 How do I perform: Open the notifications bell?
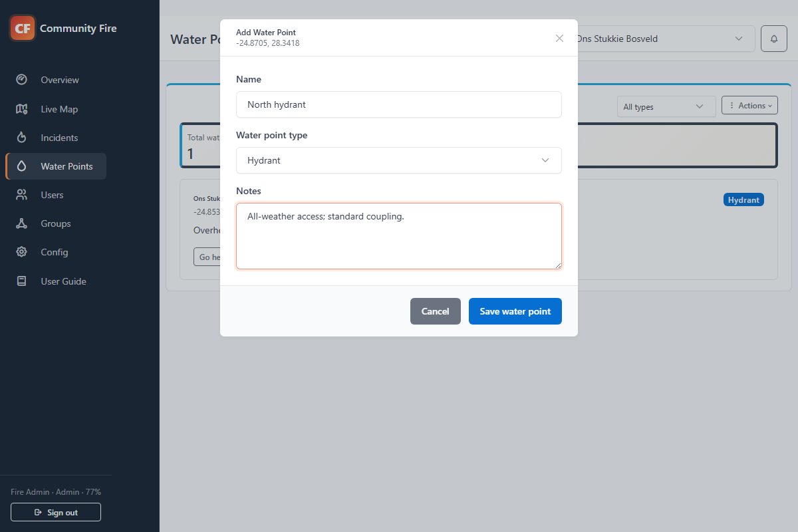click(774, 39)
